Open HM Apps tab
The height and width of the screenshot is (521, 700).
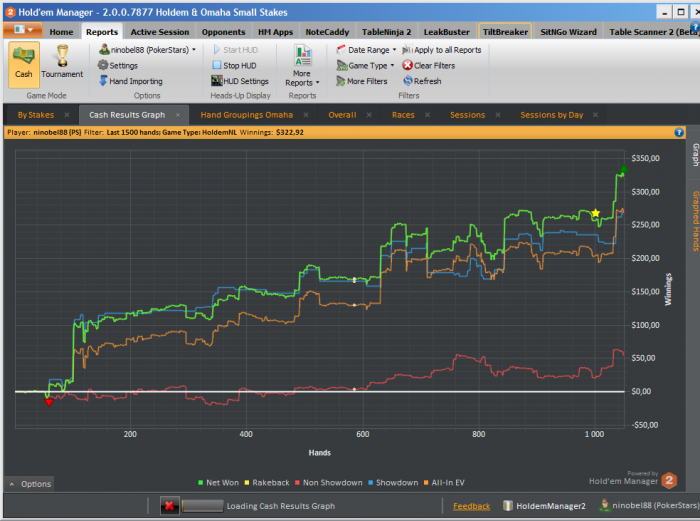[275, 32]
